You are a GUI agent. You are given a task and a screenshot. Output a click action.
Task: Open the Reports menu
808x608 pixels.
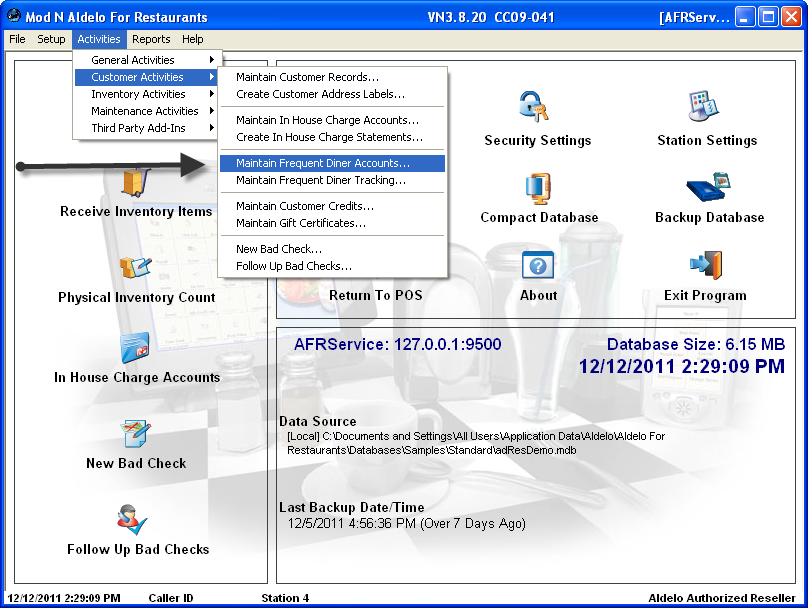151,39
